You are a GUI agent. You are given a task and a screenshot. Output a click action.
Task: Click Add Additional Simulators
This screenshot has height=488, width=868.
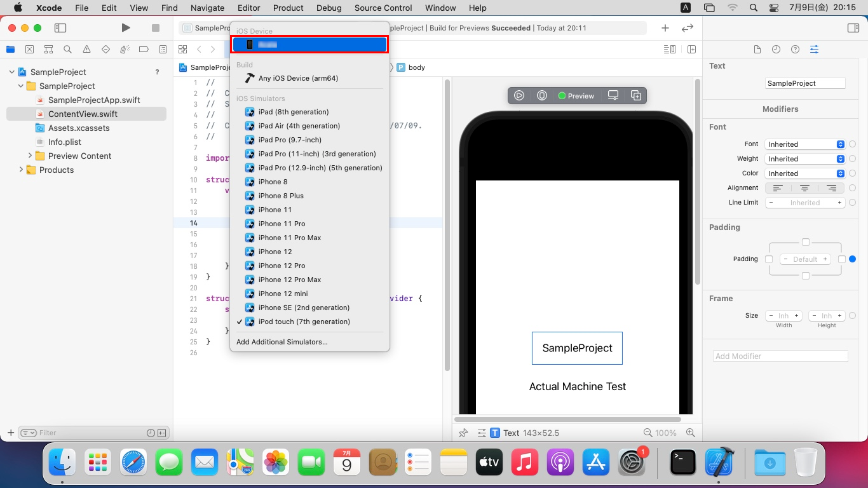[282, 342]
